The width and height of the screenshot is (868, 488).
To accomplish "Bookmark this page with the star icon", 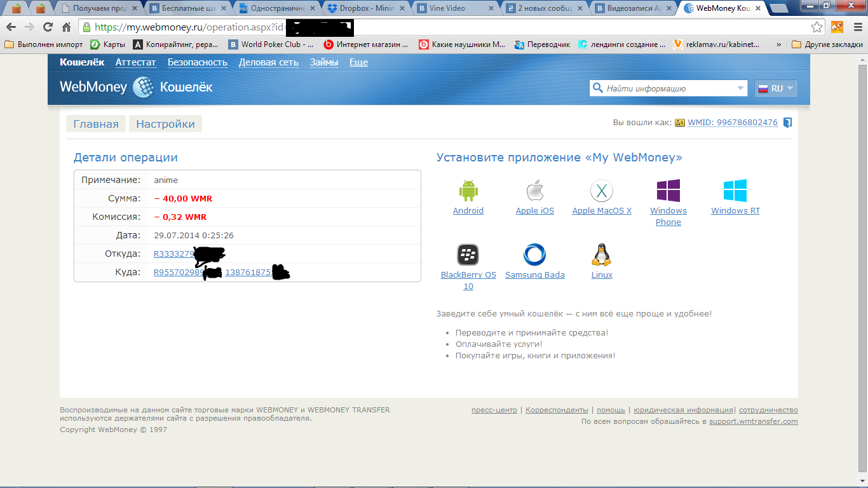I will [817, 27].
